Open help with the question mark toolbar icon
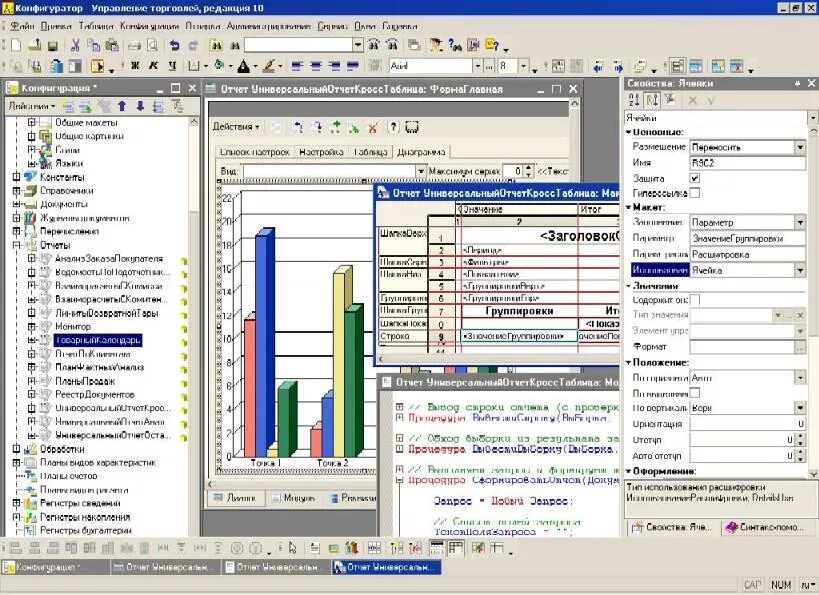 click(x=492, y=45)
